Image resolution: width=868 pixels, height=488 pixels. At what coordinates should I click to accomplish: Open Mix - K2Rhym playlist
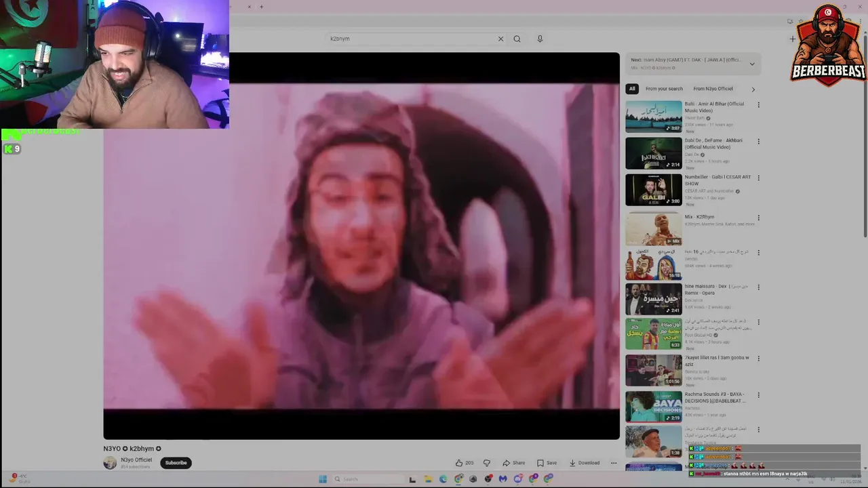click(699, 217)
